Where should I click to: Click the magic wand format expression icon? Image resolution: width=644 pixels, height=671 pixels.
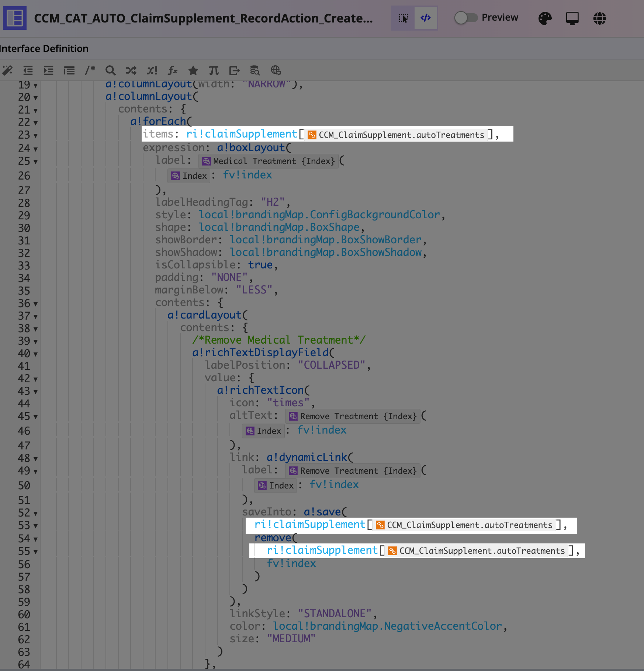pyautogui.click(x=7, y=70)
